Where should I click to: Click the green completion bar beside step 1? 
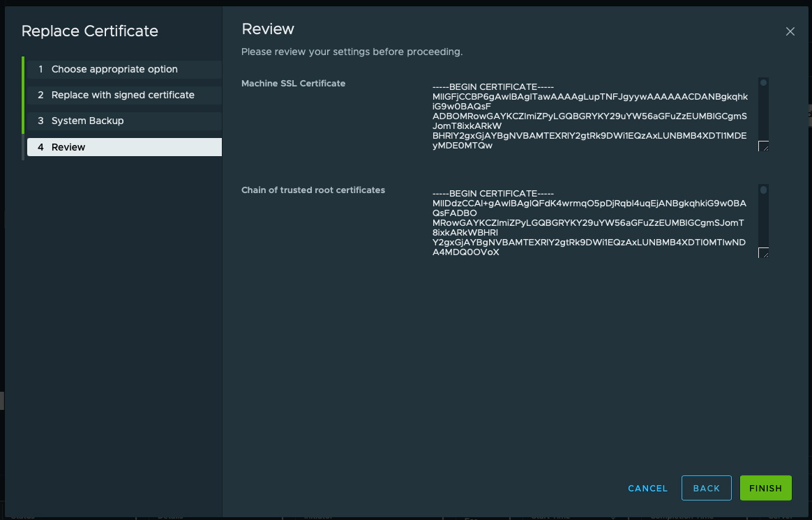(x=23, y=70)
